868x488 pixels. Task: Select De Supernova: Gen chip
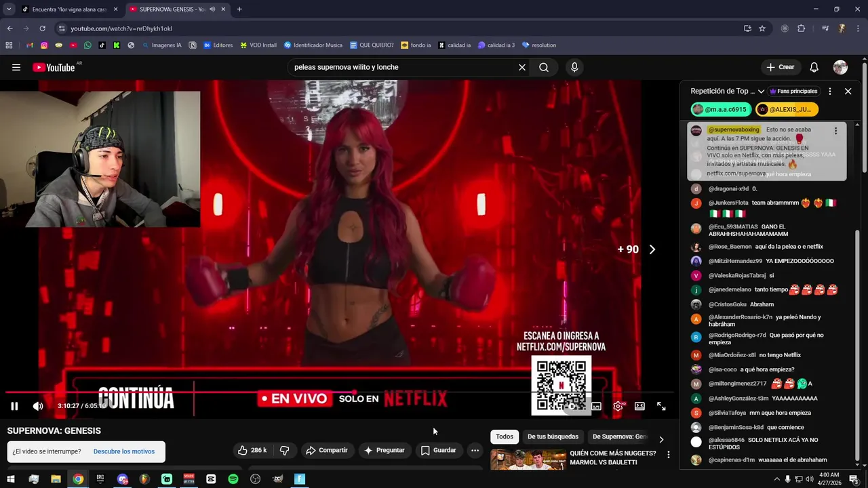(x=620, y=436)
